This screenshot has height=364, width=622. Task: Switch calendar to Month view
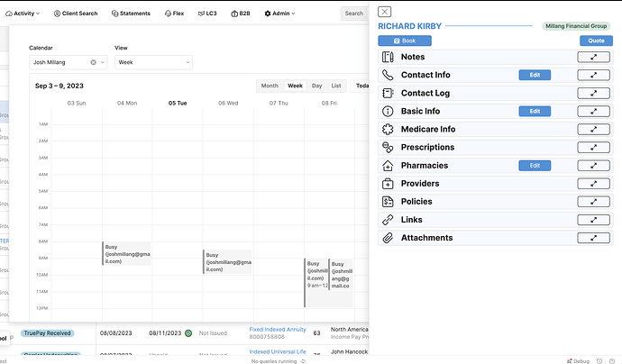pyautogui.click(x=270, y=86)
